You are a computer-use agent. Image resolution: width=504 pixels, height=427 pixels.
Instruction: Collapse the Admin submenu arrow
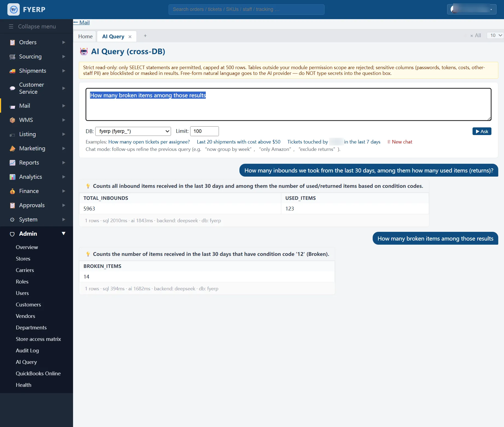click(64, 233)
